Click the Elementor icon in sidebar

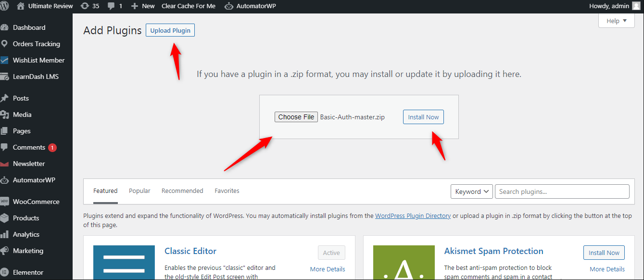click(5, 272)
